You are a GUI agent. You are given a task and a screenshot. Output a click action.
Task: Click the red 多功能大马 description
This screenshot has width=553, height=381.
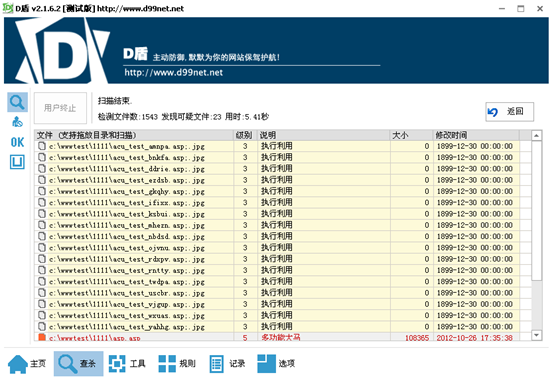pos(281,337)
